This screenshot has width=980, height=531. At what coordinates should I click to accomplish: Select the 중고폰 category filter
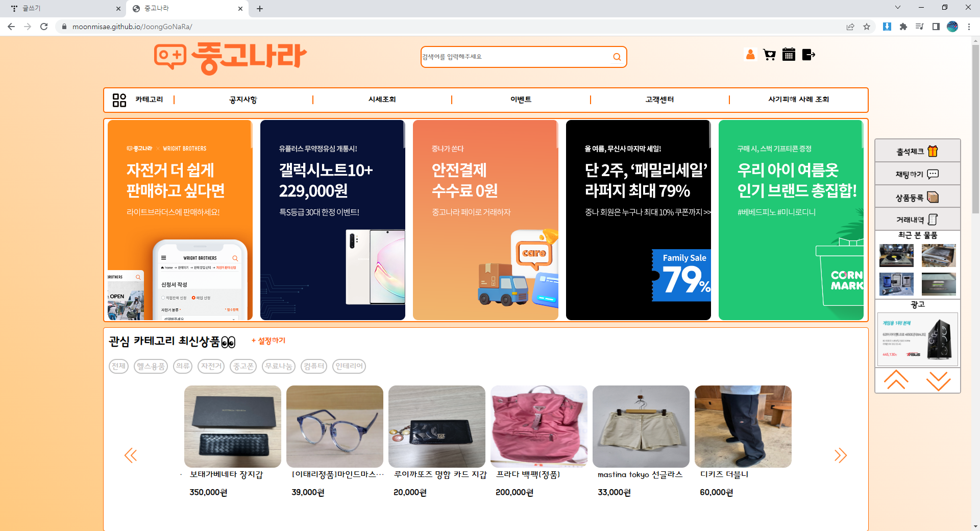click(243, 366)
